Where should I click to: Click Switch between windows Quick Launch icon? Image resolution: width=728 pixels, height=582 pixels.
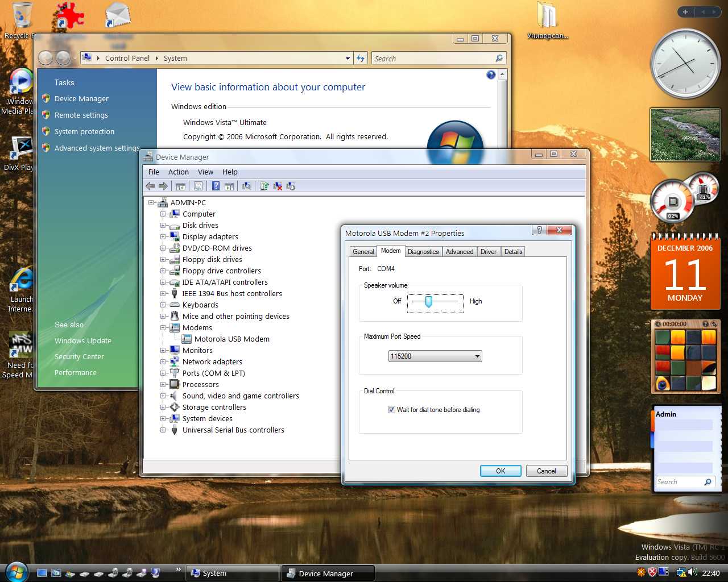[56, 573]
